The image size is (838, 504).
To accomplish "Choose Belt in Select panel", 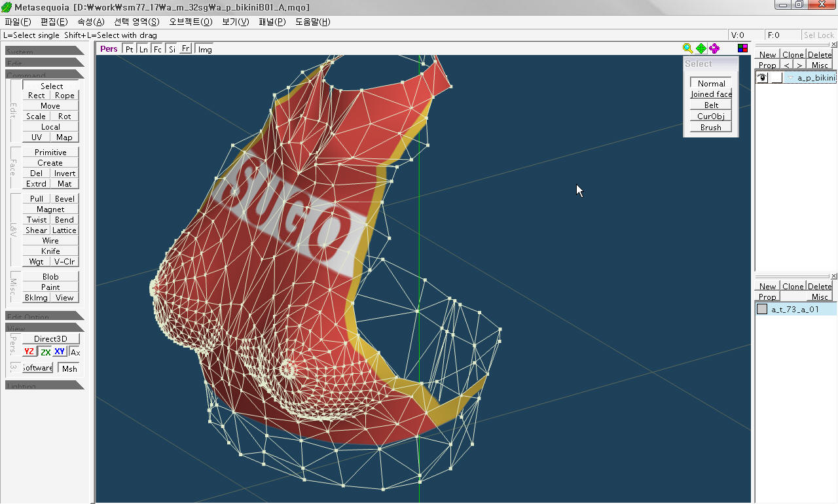I will coord(711,105).
